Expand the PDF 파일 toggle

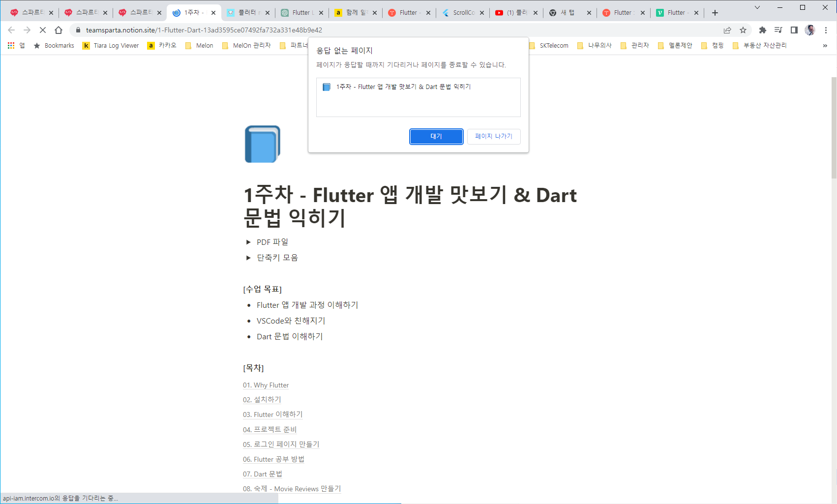click(248, 242)
